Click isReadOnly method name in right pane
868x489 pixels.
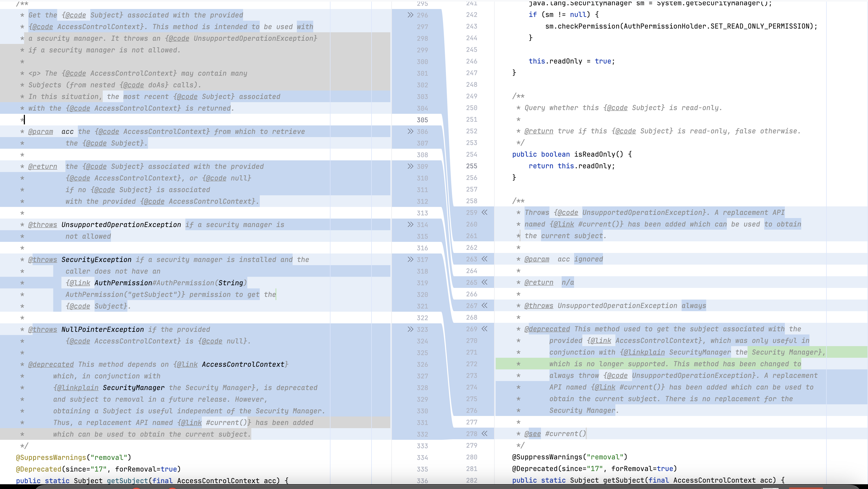(594, 154)
